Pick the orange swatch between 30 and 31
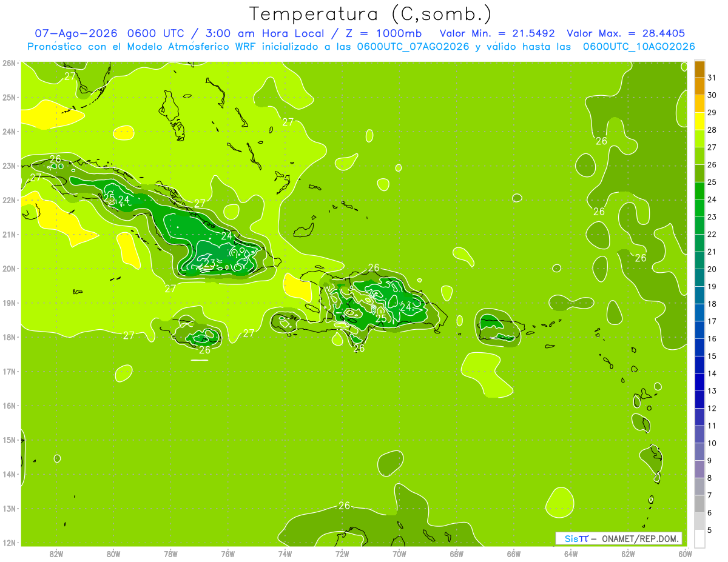This screenshot has height=562, width=728. pos(700,86)
